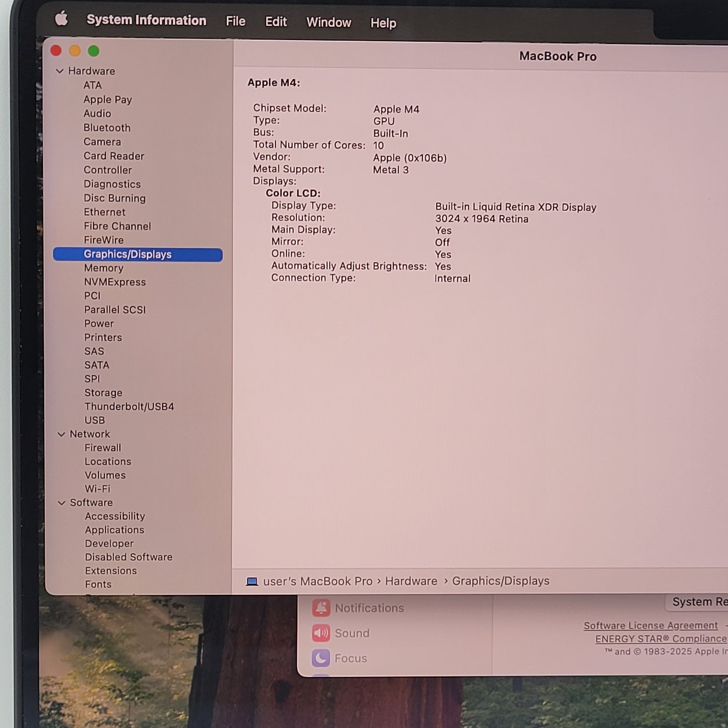
Task: Select Ethernet in the sidebar
Action: coord(104,212)
